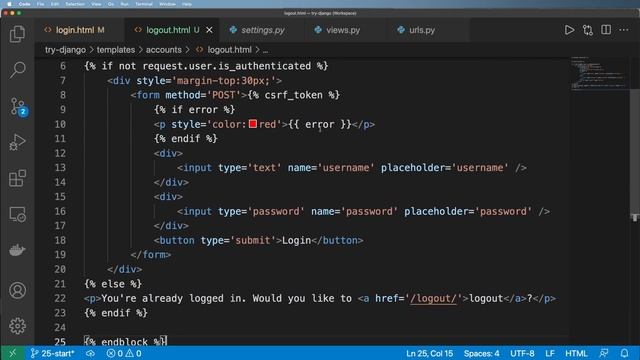Open the Go menu
The image size is (640, 360).
111,4
